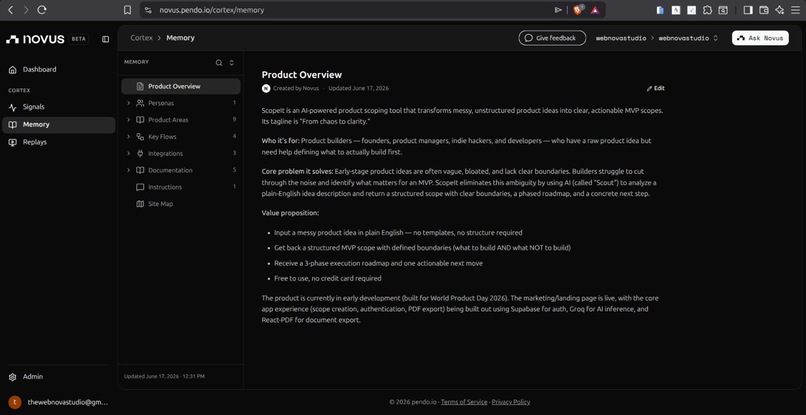Click the Created by Novus avatar
The height and width of the screenshot is (415, 806).
click(x=266, y=88)
